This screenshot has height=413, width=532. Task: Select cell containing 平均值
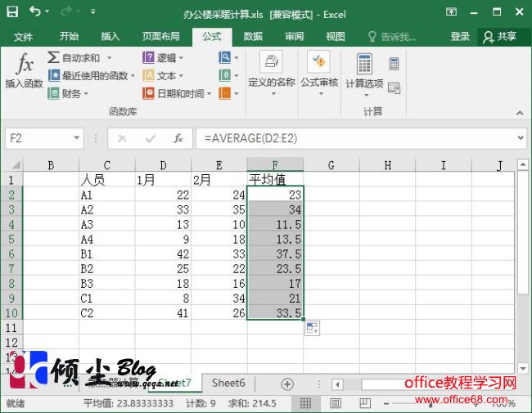[275, 179]
